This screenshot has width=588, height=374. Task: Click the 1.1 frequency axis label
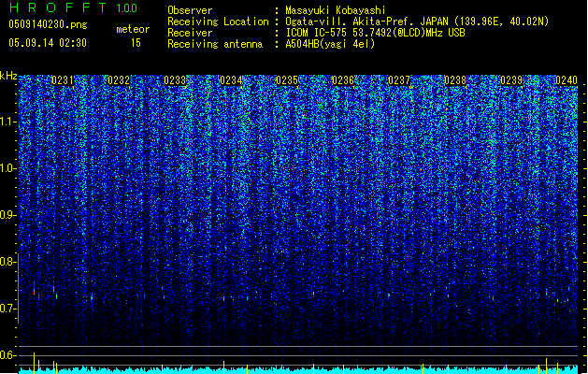[8, 122]
